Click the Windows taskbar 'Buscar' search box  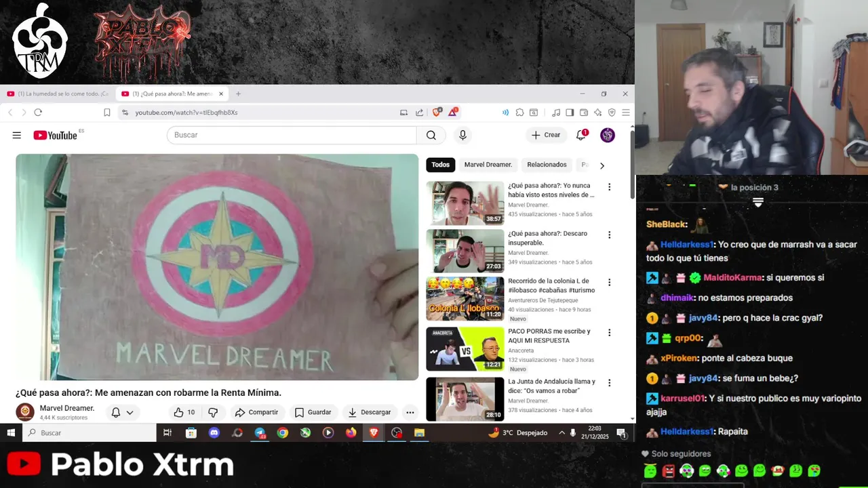90,432
